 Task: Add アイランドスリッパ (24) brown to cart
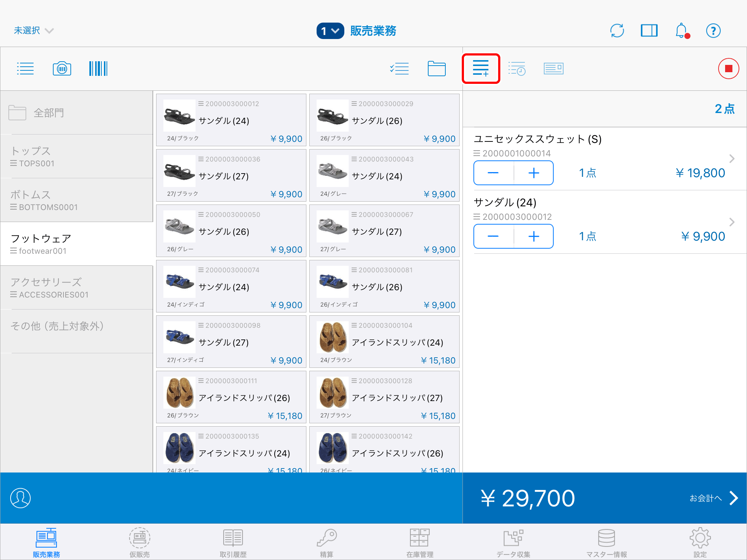point(384,342)
